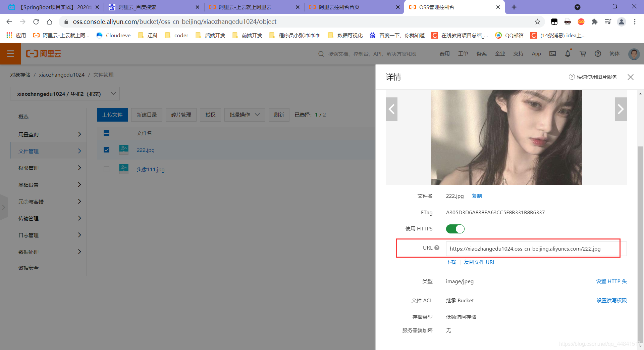Reload the page
Screen dimensions: 644x350
36,22
